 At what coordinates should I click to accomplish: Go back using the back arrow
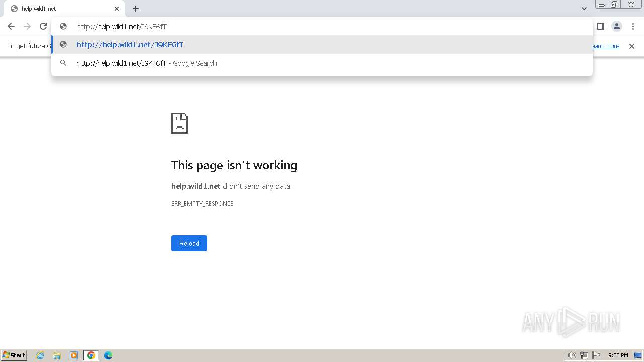(x=11, y=26)
